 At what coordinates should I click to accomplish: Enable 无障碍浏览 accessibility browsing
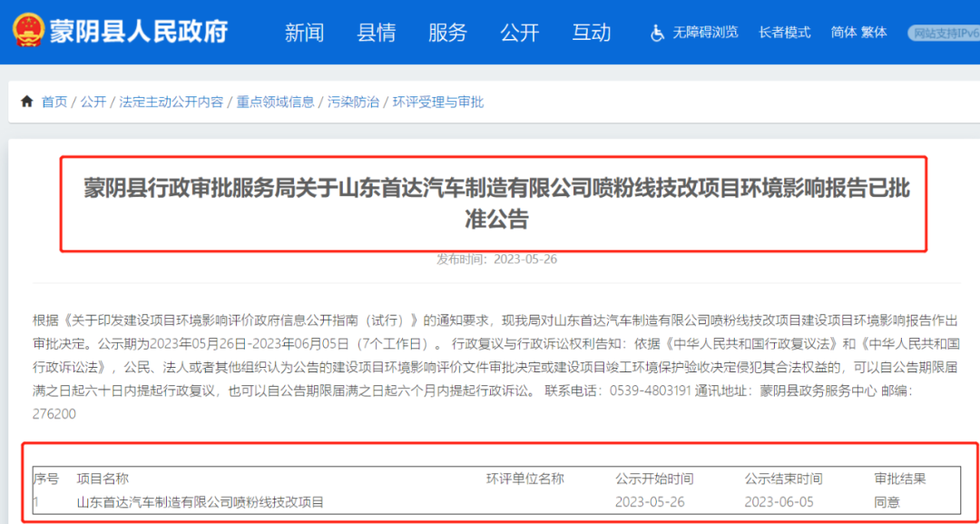tap(705, 33)
